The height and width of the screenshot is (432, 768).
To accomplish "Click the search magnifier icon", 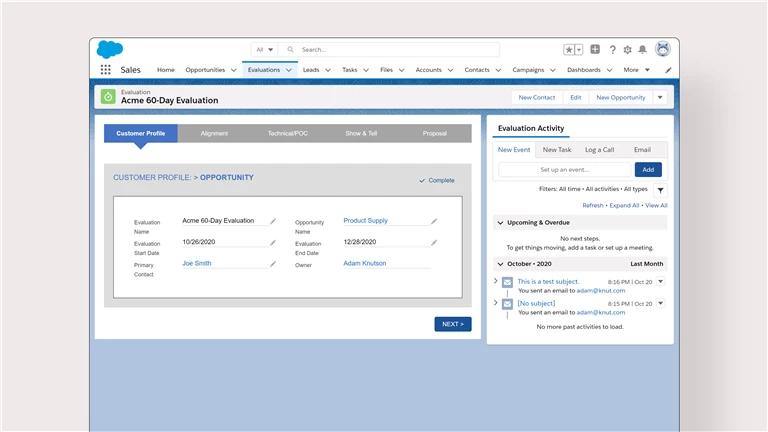I will coord(290,49).
